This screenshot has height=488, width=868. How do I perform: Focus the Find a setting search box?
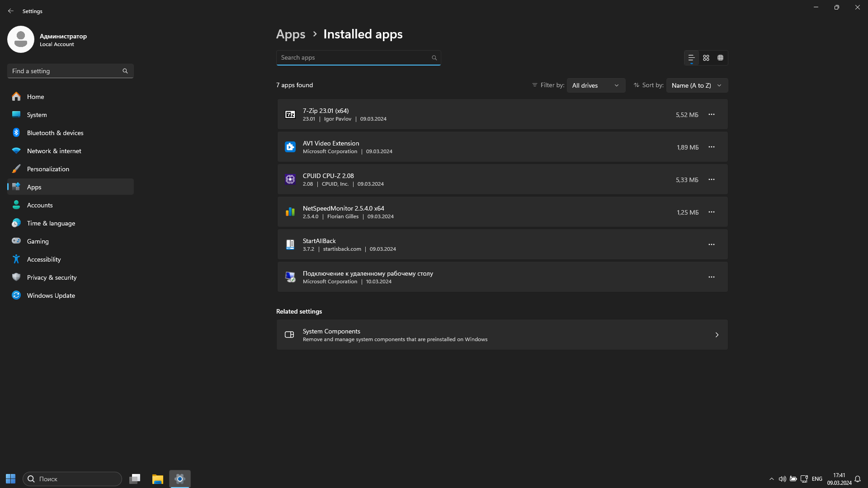pos(66,71)
